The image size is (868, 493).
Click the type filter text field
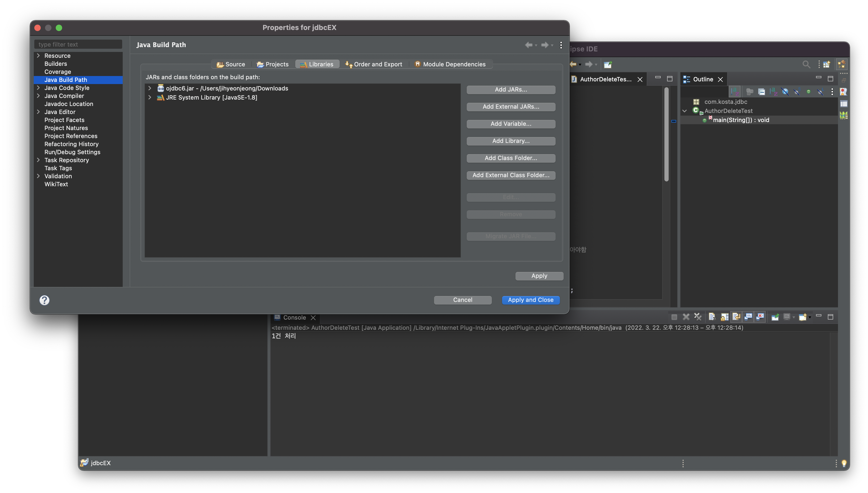click(x=78, y=44)
